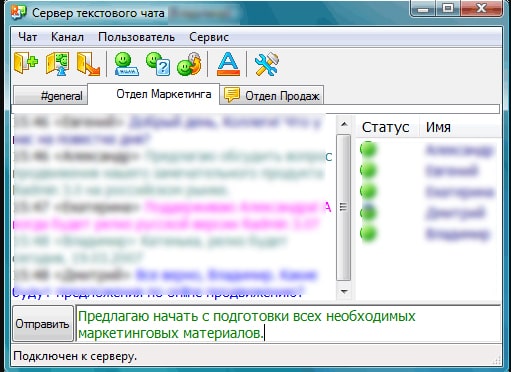Viewport: 511px width, 372px height.
Task: Switch to the Отдел Продаж tab
Action: 272,96
